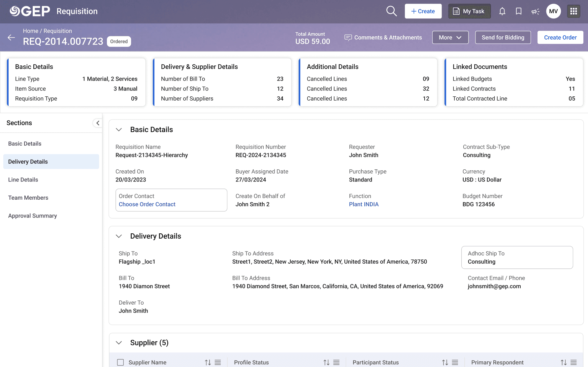
Task: Click the bookmark icon in header
Action: coord(519,11)
